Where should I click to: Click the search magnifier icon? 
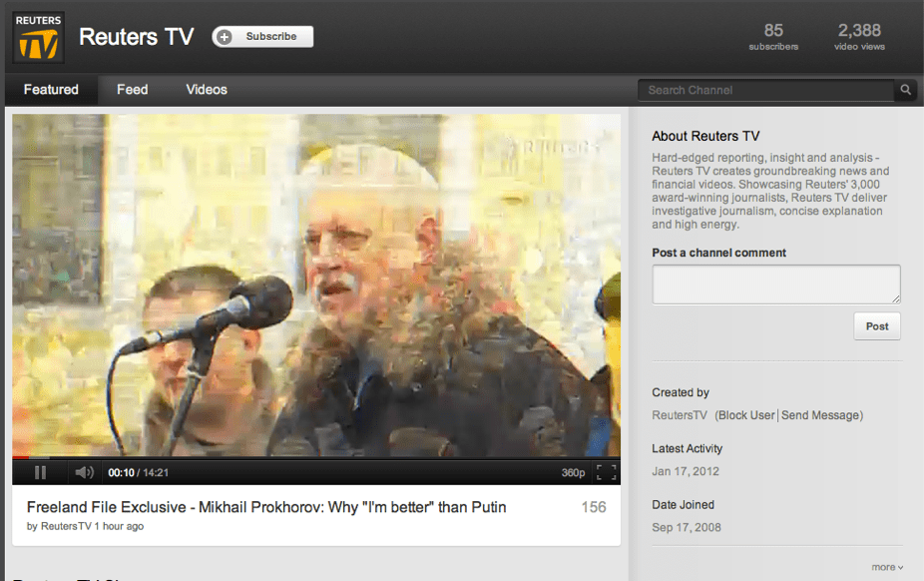click(x=906, y=90)
